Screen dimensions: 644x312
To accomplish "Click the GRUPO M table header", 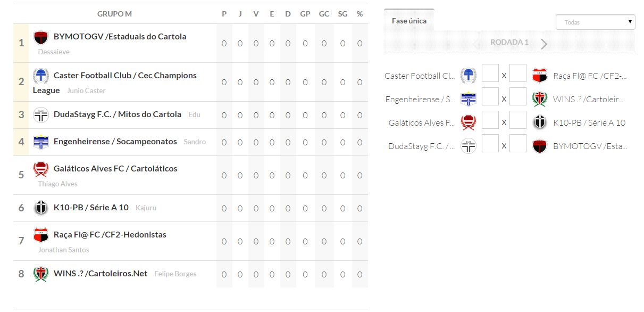I will coord(114,14).
